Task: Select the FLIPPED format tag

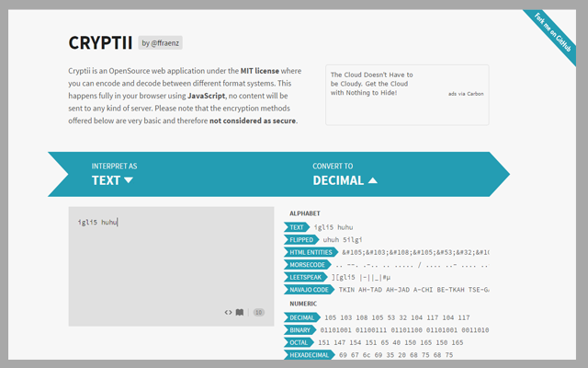Action: click(302, 239)
